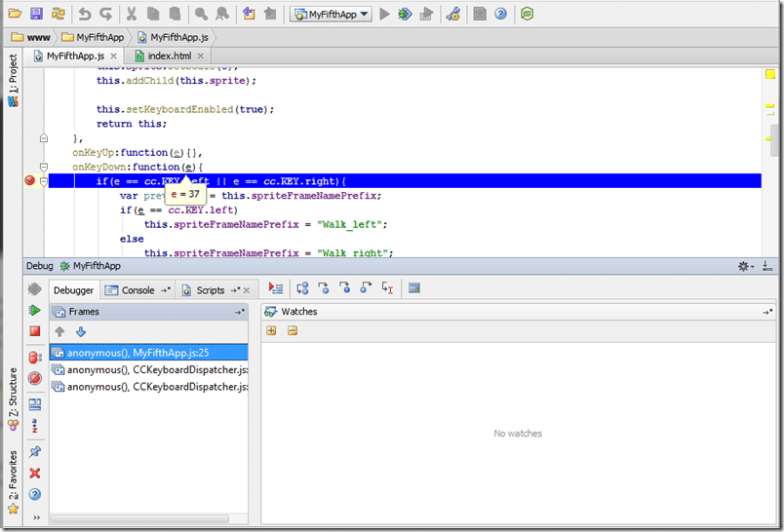Switch to the Debugger tab
784x532 pixels.
73,290
